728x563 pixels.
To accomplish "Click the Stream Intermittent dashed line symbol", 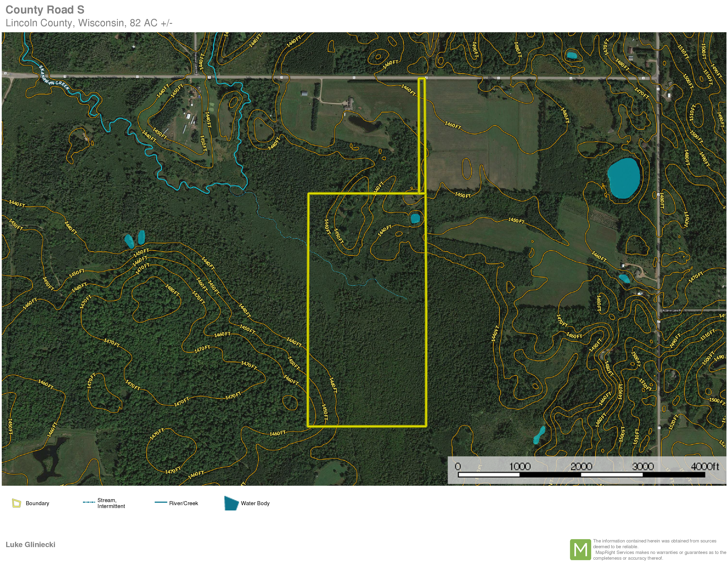I will click(x=89, y=502).
